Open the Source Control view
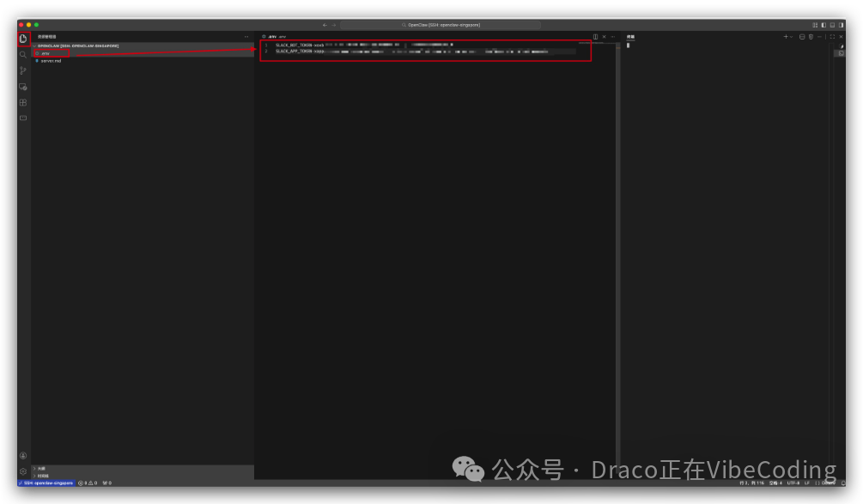Image resolution: width=863 pixels, height=504 pixels. (23, 70)
